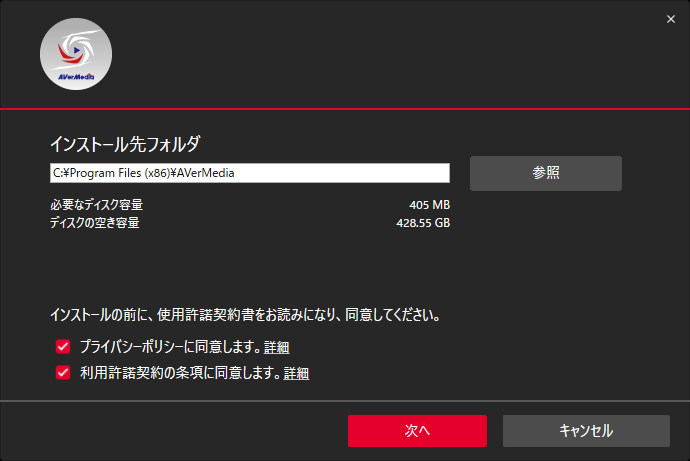
Task: Open folder browser with 参照 button
Action: click(x=546, y=173)
